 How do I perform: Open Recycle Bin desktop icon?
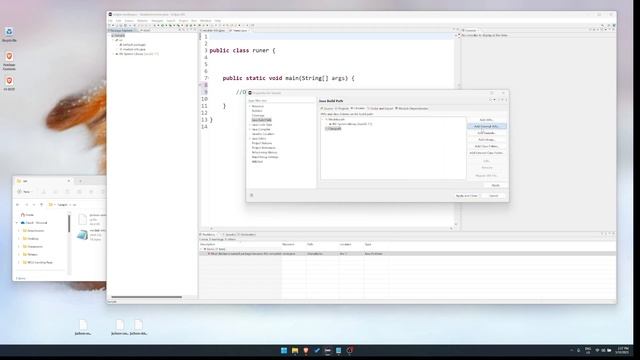click(9, 34)
